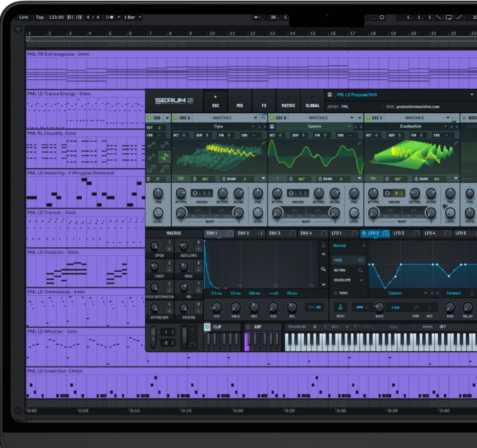Toggle OSC C enable switch

[x=368, y=118]
